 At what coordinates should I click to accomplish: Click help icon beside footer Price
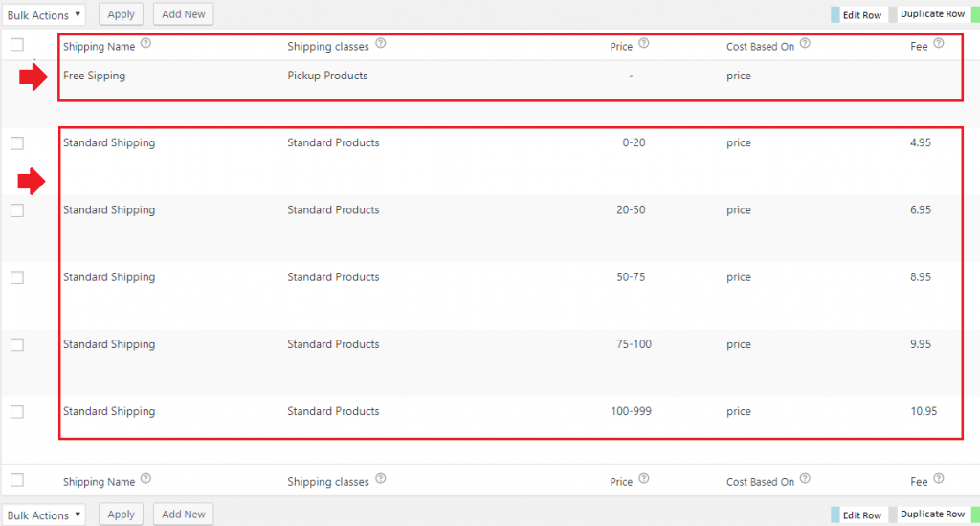[x=644, y=479]
